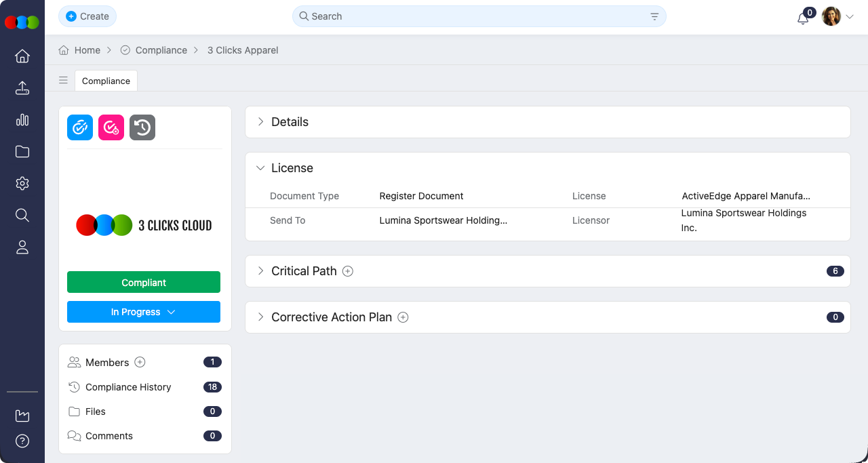
Task: Toggle the hamburger menu beside tabs
Action: tap(63, 81)
